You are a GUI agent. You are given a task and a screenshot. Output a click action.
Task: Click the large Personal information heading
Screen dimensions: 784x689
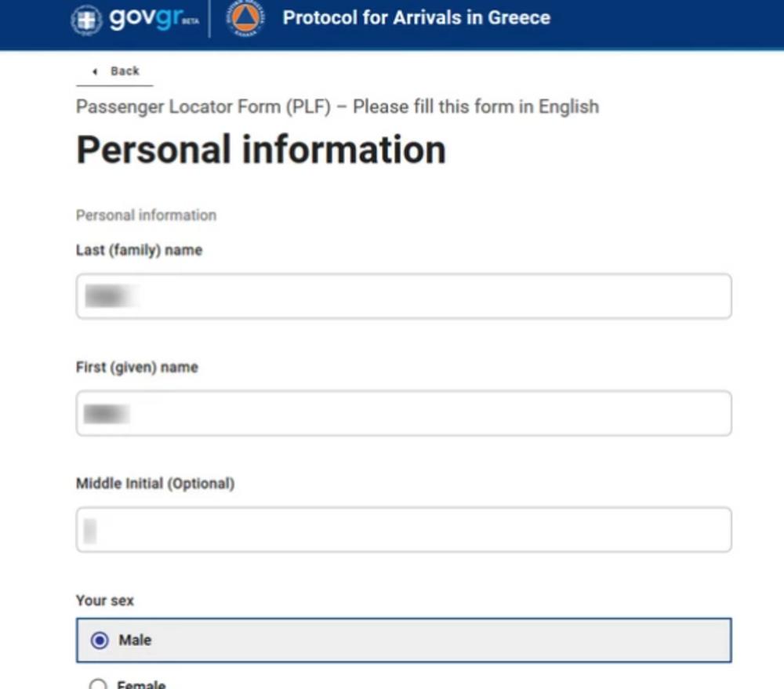(x=260, y=150)
